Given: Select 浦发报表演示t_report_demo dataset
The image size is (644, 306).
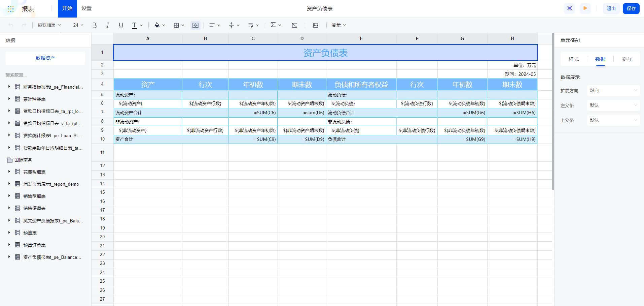Looking at the screenshot, I should pyautogui.click(x=51, y=184).
